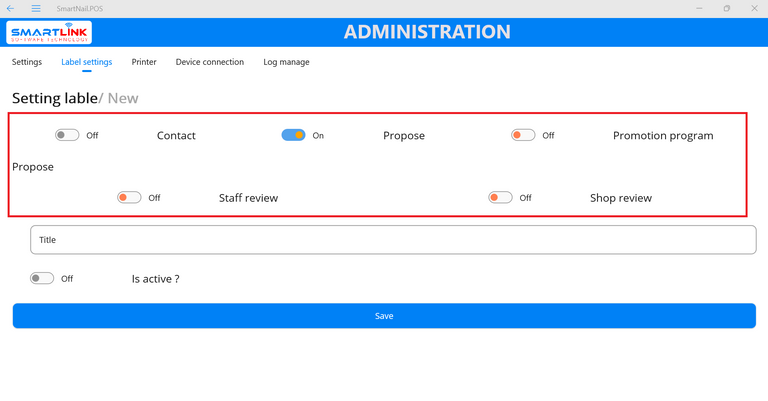Click the SmartLink logo
Screen dimensions: 768x401
(x=49, y=32)
